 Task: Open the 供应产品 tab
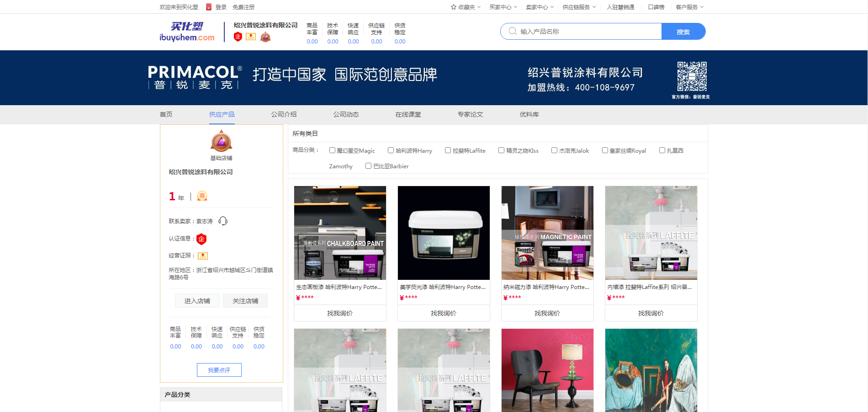coord(222,114)
